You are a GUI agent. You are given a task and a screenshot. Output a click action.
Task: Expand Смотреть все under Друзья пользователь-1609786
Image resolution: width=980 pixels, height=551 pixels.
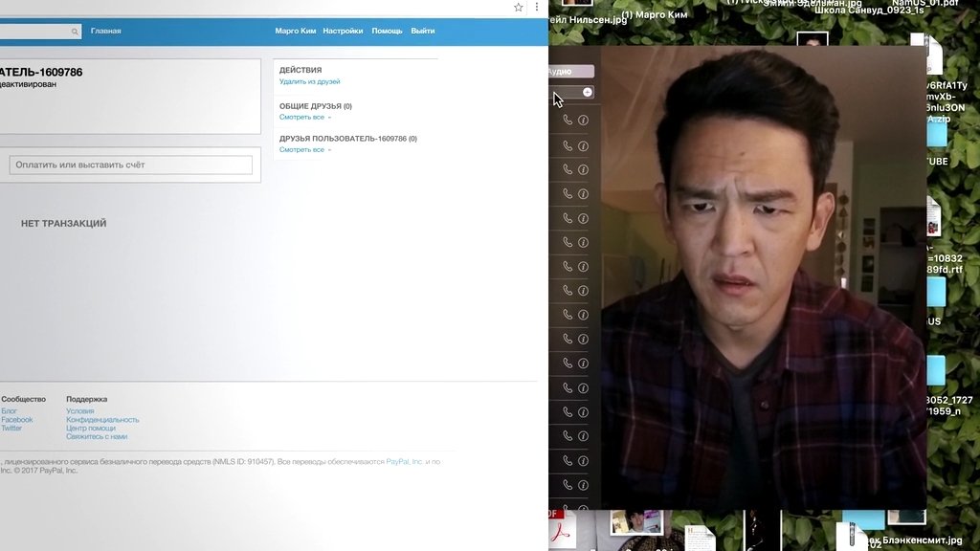pyautogui.click(x=304, y=150)
